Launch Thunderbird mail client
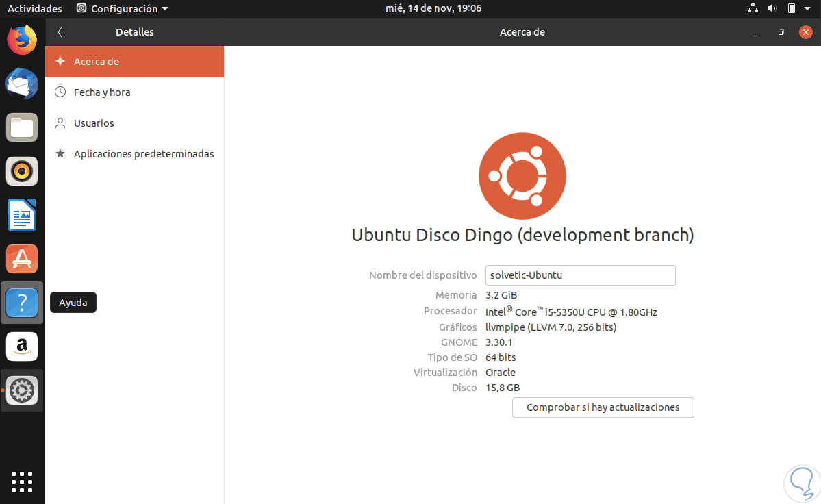Image resolution: width=821 pixels, height=504 pixels. pos(22,84)
